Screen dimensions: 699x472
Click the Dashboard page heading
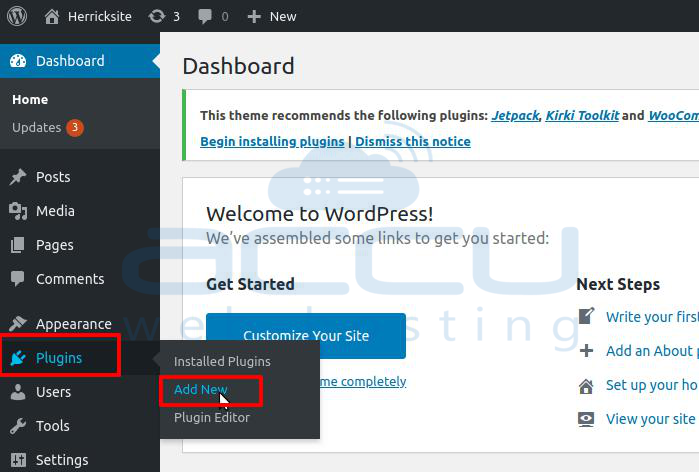(238, 66)
